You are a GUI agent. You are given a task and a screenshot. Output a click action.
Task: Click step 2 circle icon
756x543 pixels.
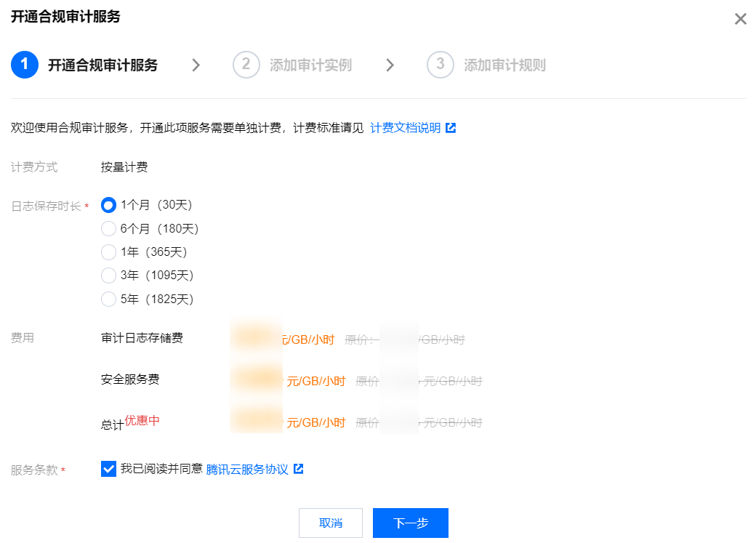[x=246, y=64]
